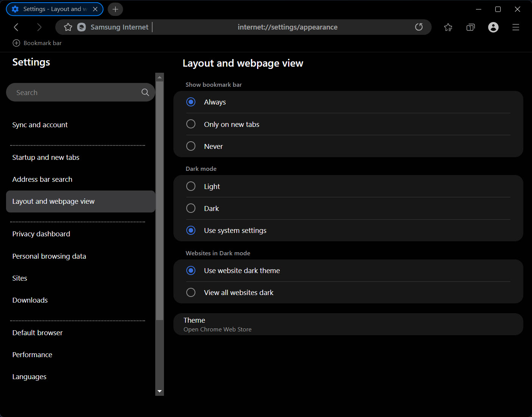The image size is (532, 417).
Task: Go to Startup and new tabs settings
Action: (46, 158)
